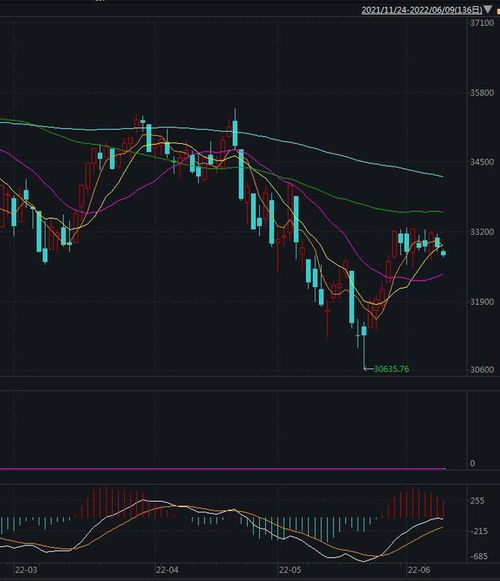Screen dimensions: 500x581
Task: Click the 0 value on middle indicator axis
Action: (472, 463)
